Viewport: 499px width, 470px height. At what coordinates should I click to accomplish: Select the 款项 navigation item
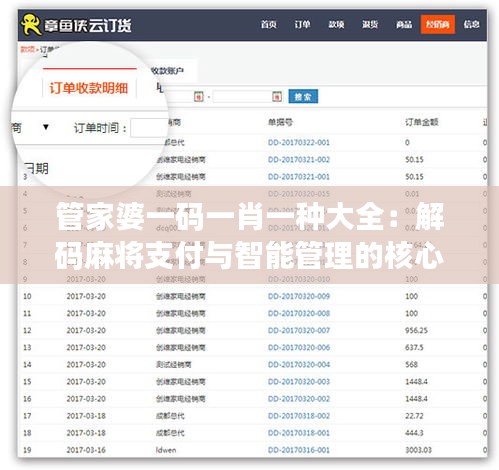[336, 24]
